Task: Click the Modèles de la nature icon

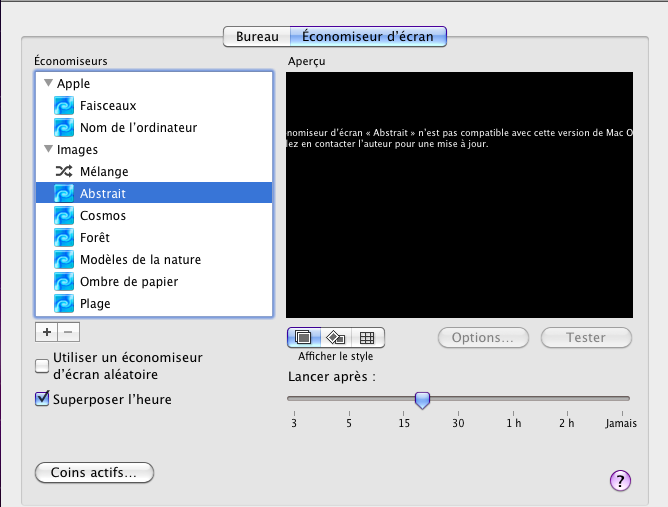Action: pyautogui.click(x=64, y=259)
